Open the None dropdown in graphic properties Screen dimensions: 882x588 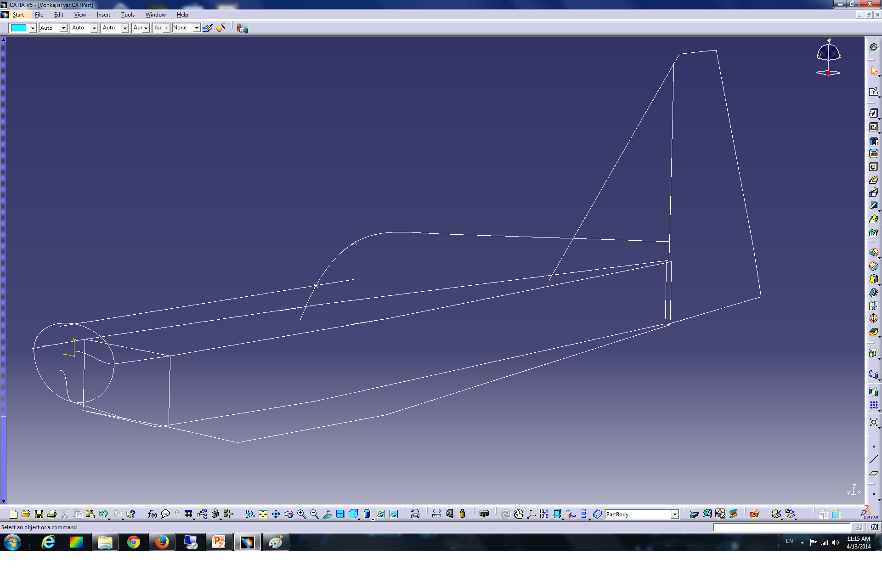tap(196, 28)
